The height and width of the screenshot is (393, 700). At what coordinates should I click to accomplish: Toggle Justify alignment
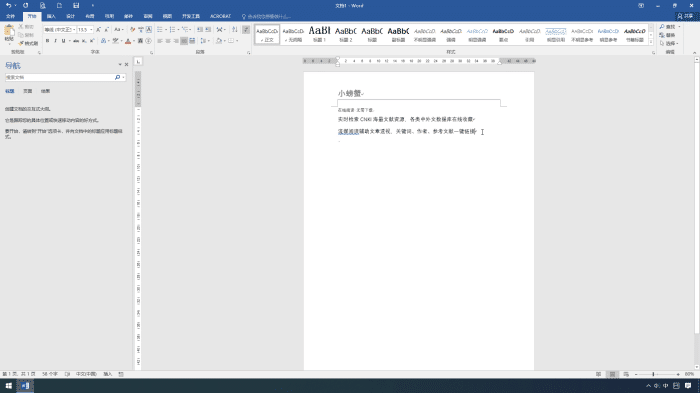tap(184, 41)
